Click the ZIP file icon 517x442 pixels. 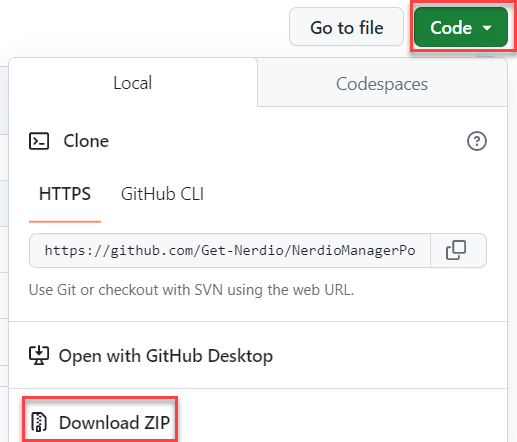[39, 422]
